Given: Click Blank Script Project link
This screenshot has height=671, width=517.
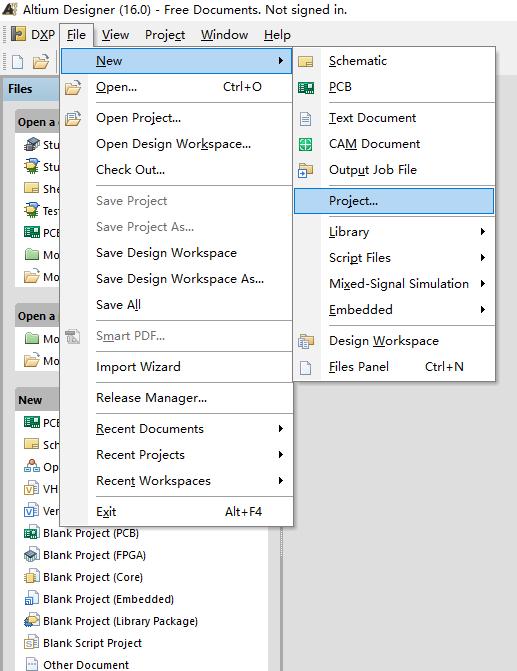Looking at the screenshot, I should point(92,643).
